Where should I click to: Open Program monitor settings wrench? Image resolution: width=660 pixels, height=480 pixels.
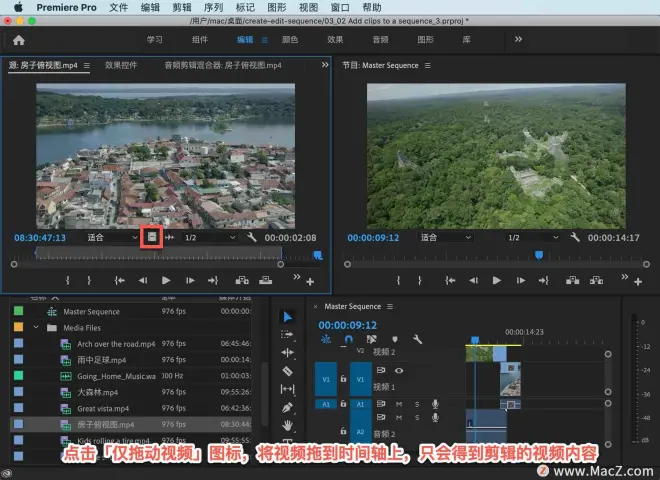click(x=575, y=237)
